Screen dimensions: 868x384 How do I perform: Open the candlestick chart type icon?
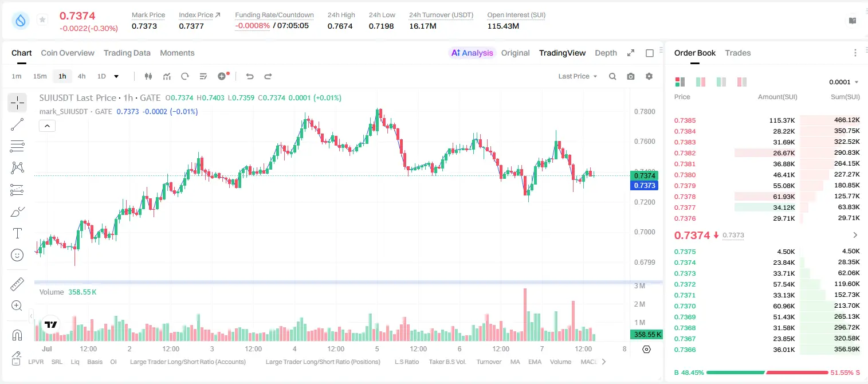point(148,76)
